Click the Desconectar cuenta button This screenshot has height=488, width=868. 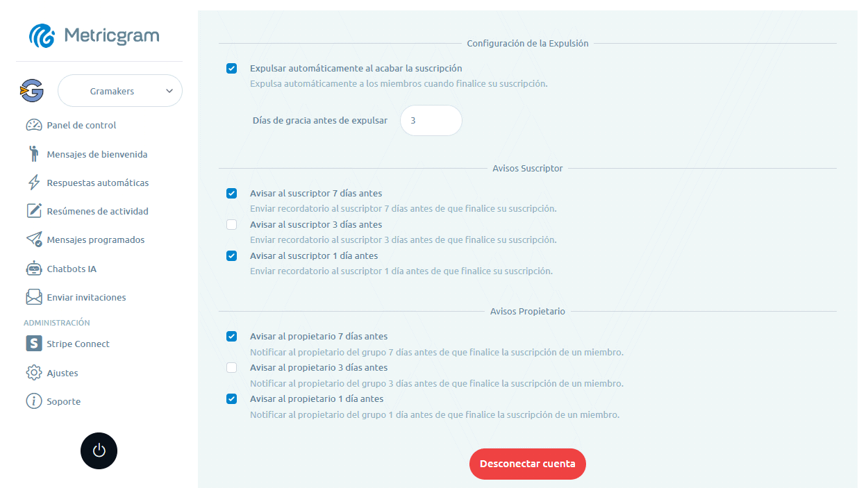pos(528,464)
